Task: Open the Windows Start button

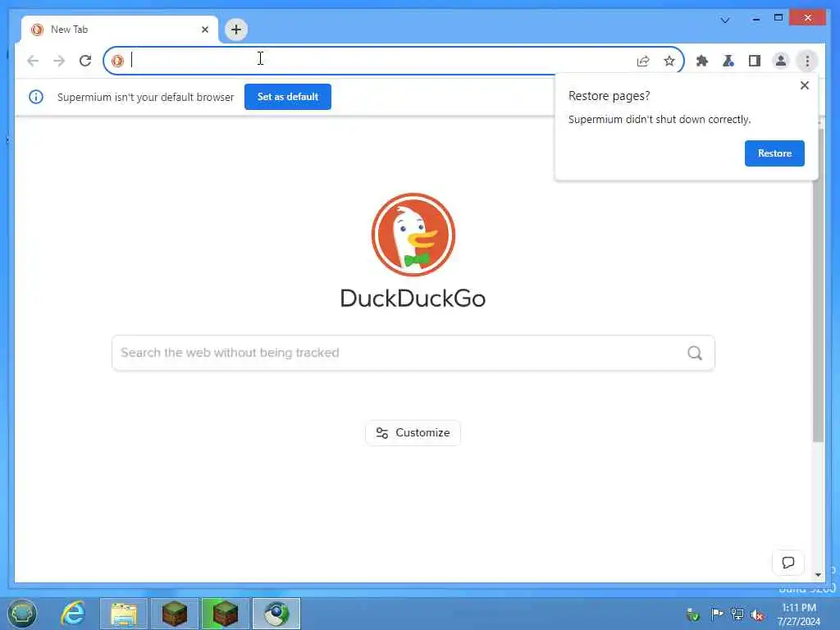Action: pos(22,614)
